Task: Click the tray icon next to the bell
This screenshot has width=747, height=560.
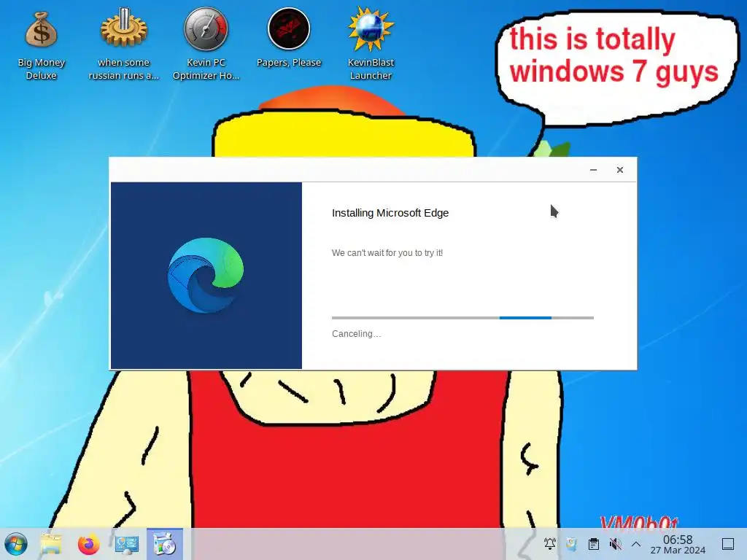Action: click(571, 544)
